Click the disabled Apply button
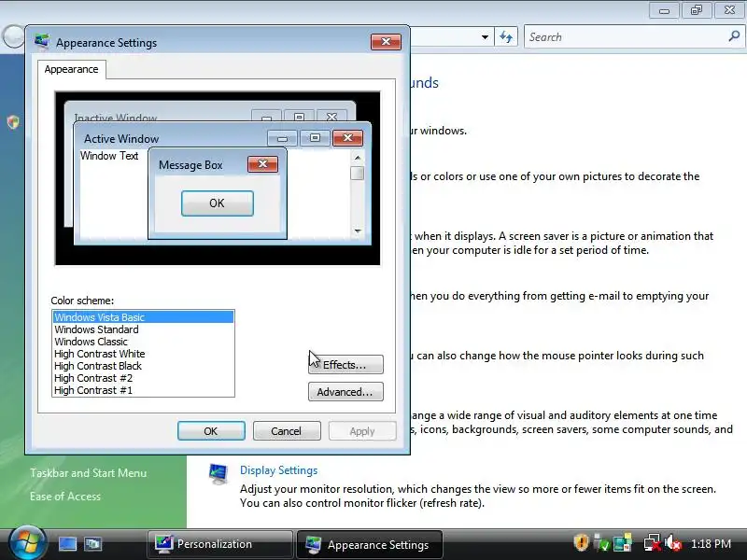747x560 pixels. pyautogui.click(x=362, y=431)
